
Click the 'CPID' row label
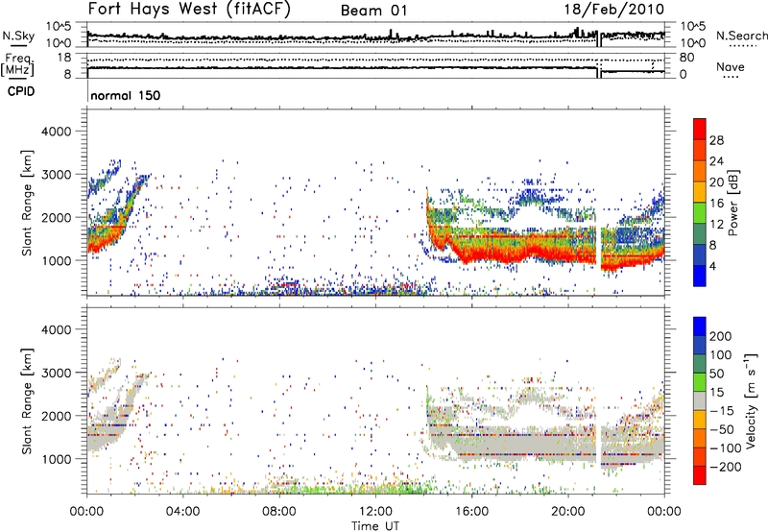point(21,91)
